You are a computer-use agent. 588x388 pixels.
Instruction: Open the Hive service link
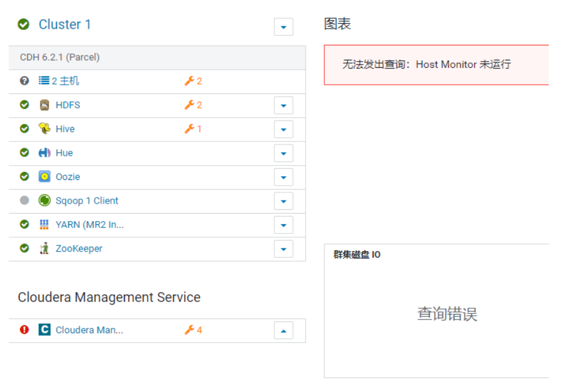[x=65, y=129]
